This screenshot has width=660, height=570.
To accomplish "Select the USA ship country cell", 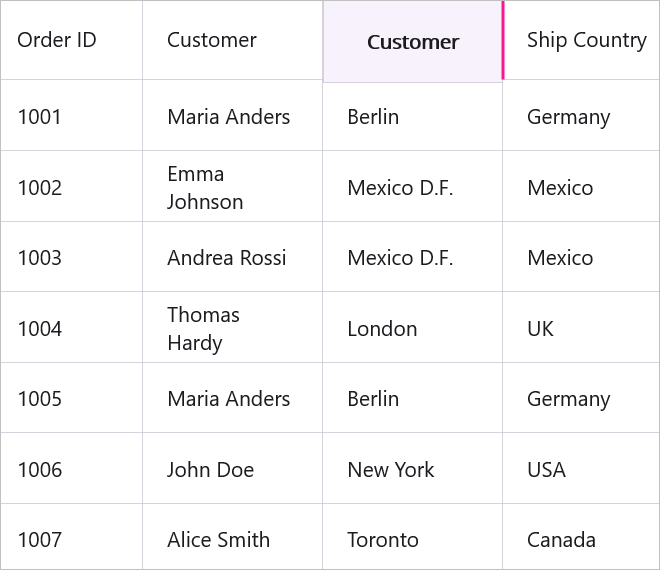I will [x=581, y=469].
